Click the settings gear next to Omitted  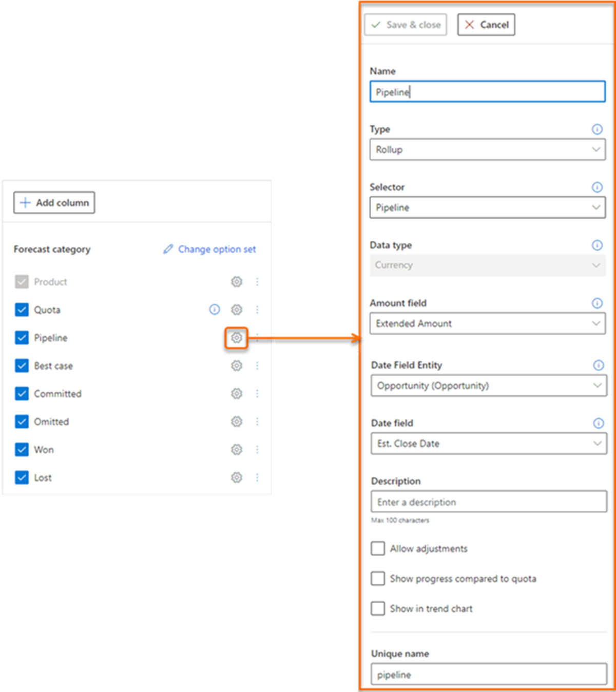[x=237, y=421]
